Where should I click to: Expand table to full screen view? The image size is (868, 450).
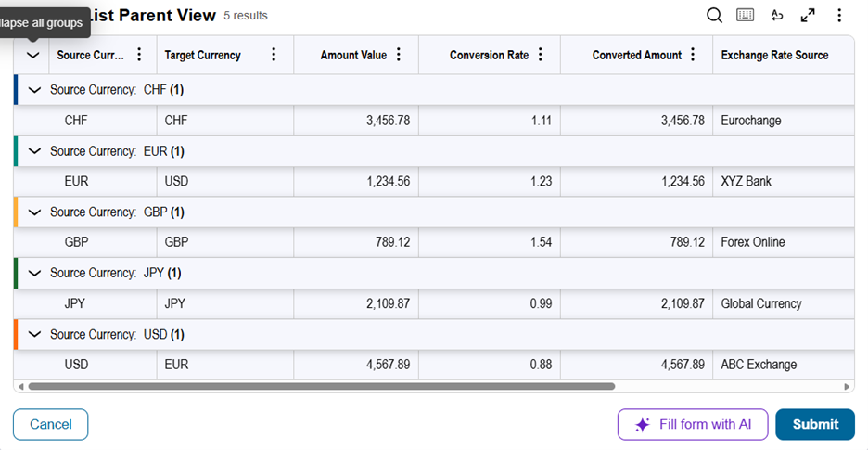(x=808, y=15)
